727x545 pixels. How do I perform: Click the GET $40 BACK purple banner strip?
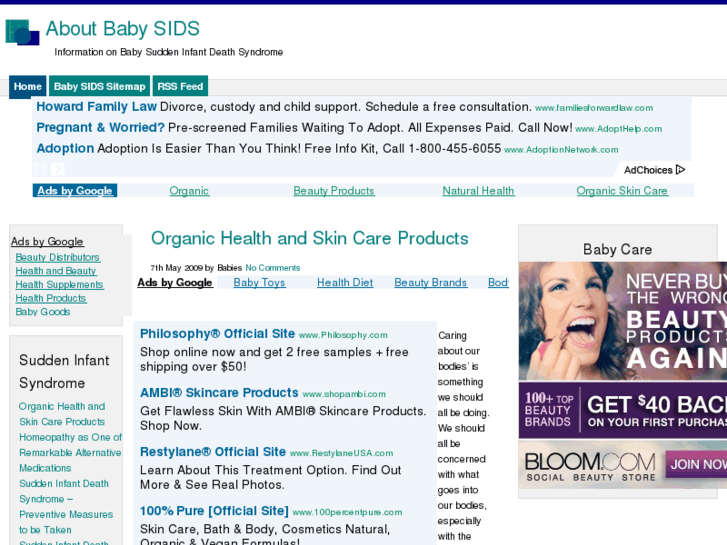623,410
